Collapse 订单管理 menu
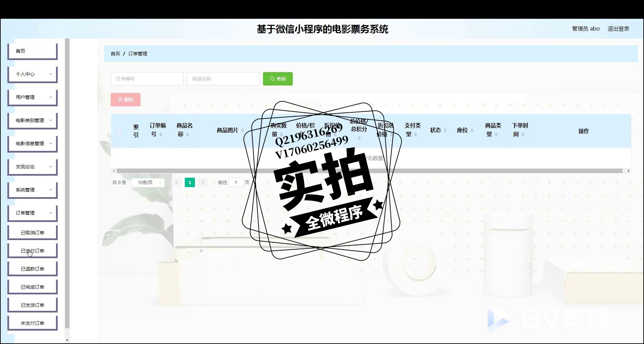644x344 pixels. [x=33, y=213]
